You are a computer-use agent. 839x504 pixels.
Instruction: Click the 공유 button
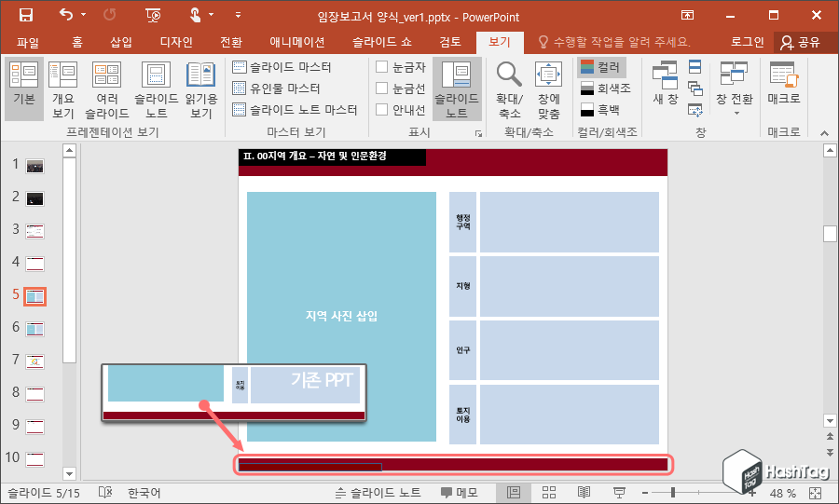(801, 42)
